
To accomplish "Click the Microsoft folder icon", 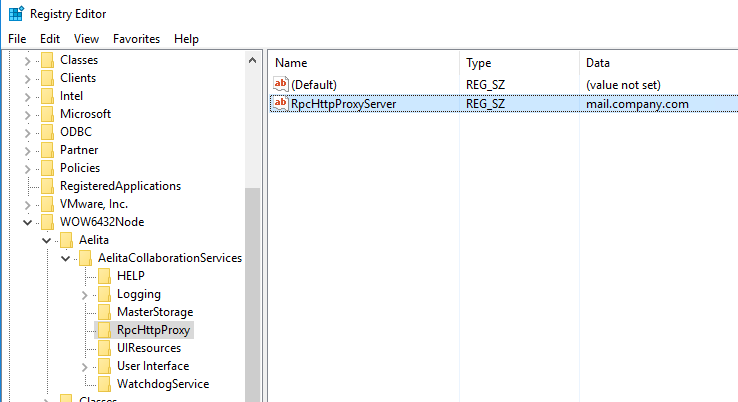I will 47,114.
